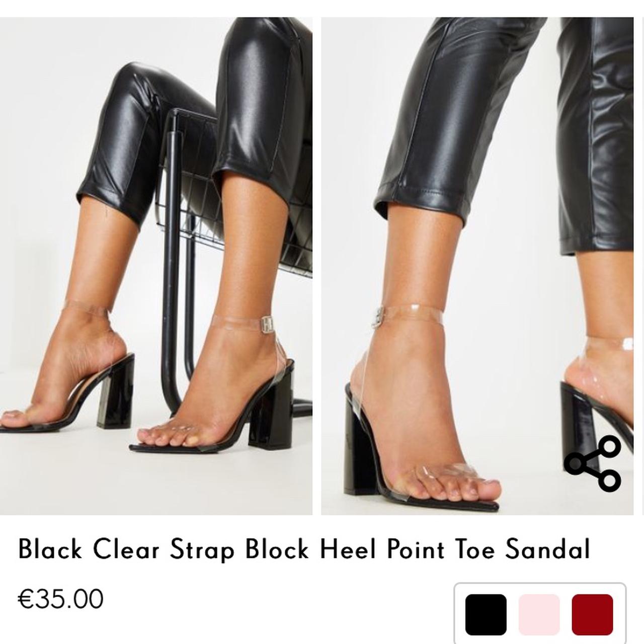Choose the dark red color swatch
Screen dimensions: 644x644
pos(592,614)
